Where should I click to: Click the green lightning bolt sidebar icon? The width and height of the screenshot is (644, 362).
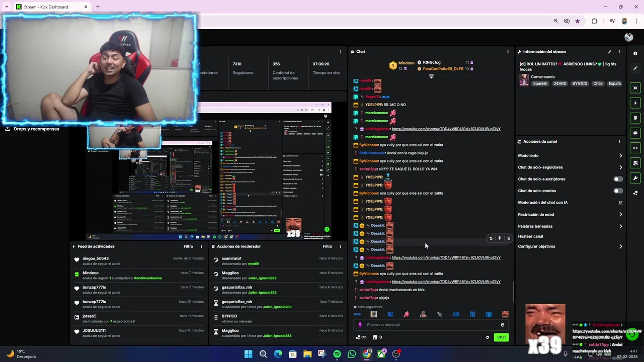pyautogui.click(x=635, y=103)
